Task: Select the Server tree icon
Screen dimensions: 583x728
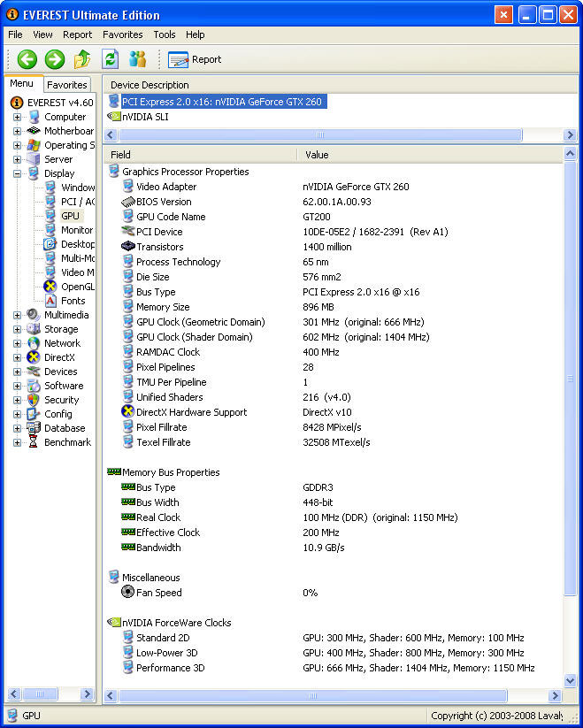Action: (34, 159)
